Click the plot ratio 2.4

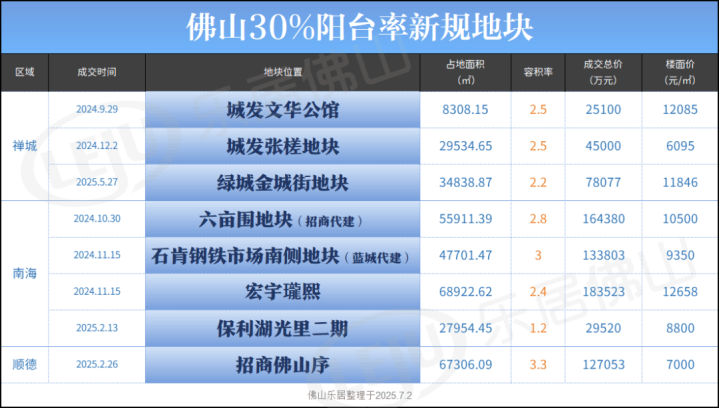[x=538, y=292]
